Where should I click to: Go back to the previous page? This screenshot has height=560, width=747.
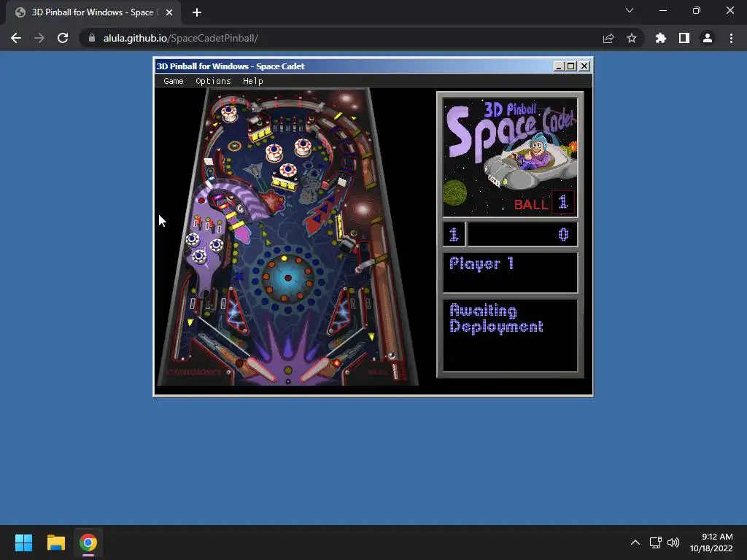pos(16,38)
